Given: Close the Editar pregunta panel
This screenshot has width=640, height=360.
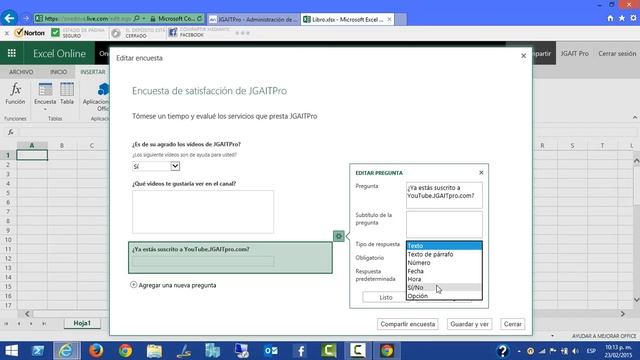Looking at the screenshot, I should pos(481,173).
